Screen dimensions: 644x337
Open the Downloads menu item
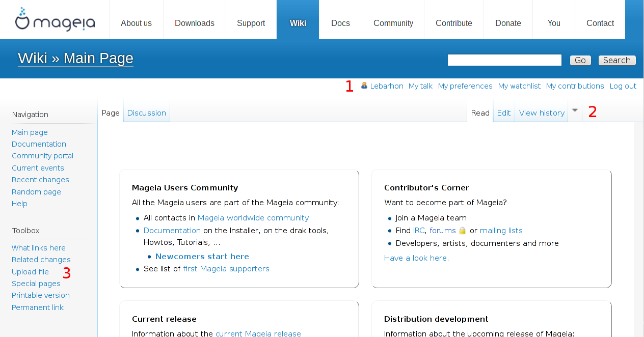(195, 23)
